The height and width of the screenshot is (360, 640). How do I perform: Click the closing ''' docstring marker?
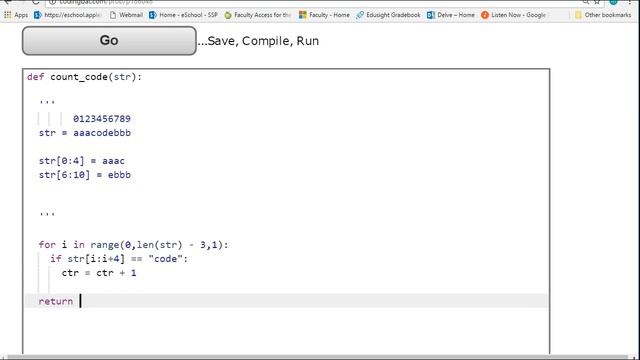pos(47,213)
